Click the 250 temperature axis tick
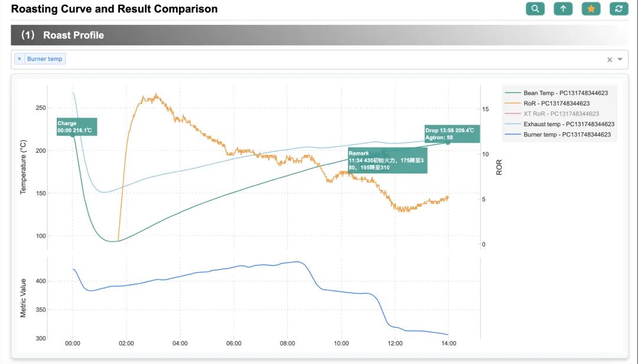Image resolution: width=638 pixels, height=364 pixels. coord(41,107)
